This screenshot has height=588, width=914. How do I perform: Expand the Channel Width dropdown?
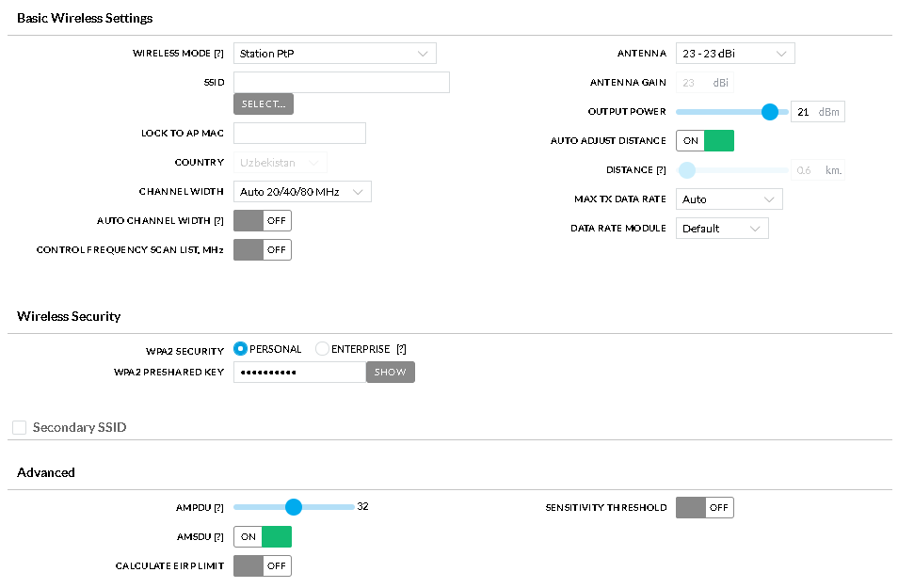302,192
